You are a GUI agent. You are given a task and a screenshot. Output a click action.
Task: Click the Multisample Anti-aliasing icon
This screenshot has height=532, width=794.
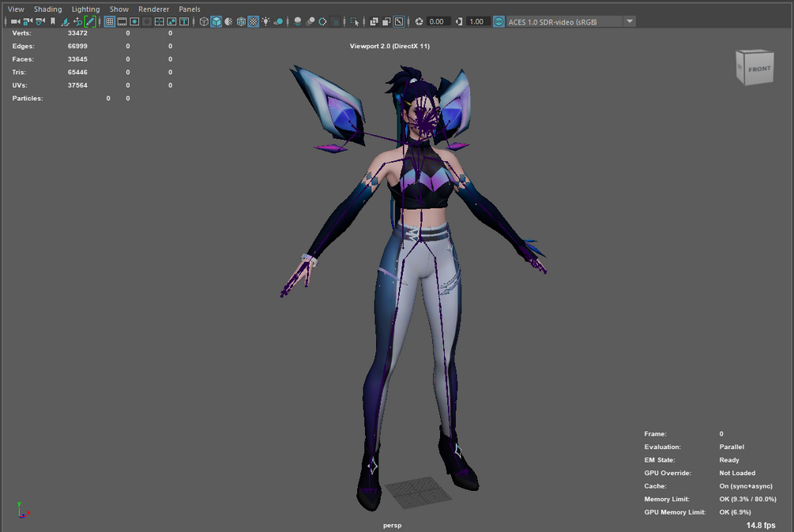point(322,21)
